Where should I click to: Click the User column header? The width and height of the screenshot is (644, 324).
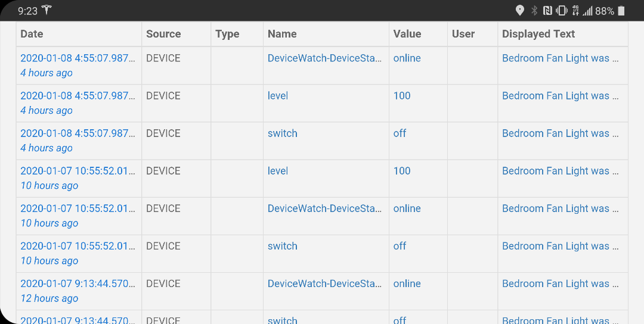click(x=463, y=33)
